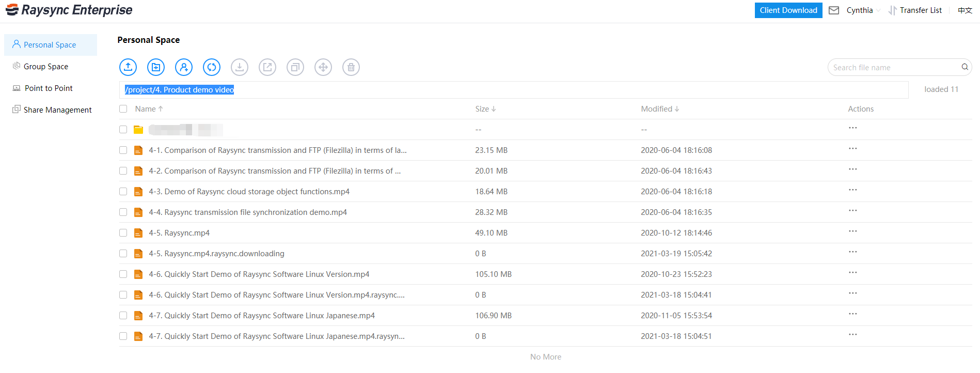Open 4-6. Quickly Start Demo Linux Version.mp4
980x373 pixels.
[x=259, y=274]
